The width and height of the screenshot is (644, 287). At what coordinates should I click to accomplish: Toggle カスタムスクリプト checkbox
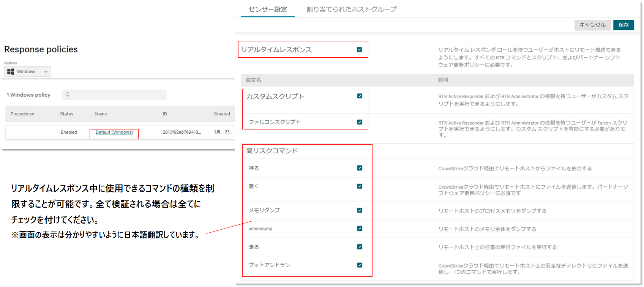(360, 96)
